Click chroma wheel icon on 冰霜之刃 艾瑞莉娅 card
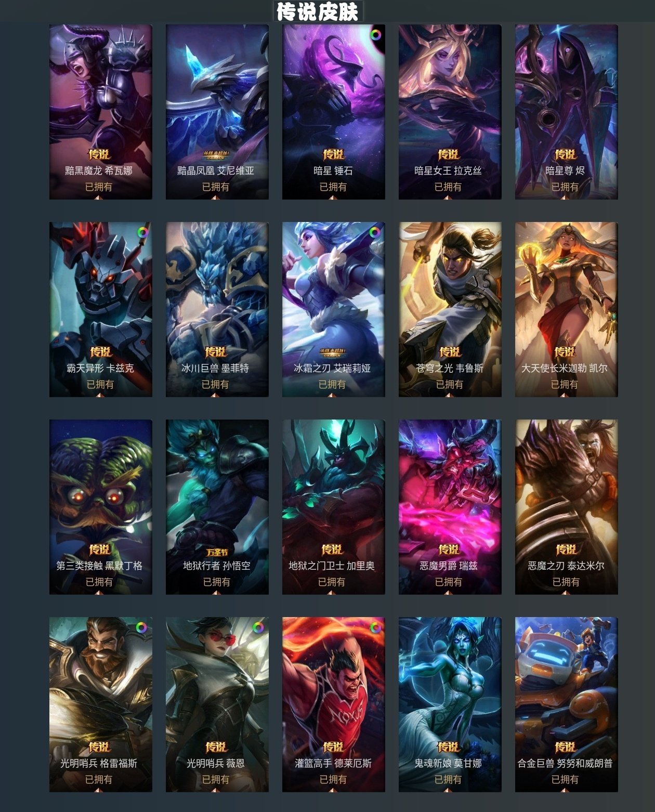The image size is (655, 812). point(374,233)
